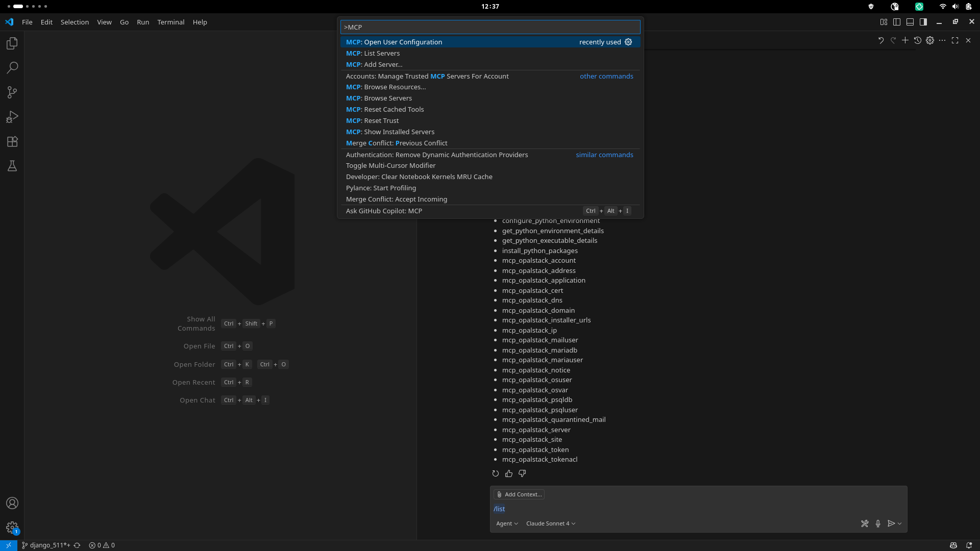
Task: Open the Agent mode dropdown
Action: pos(507,523)
